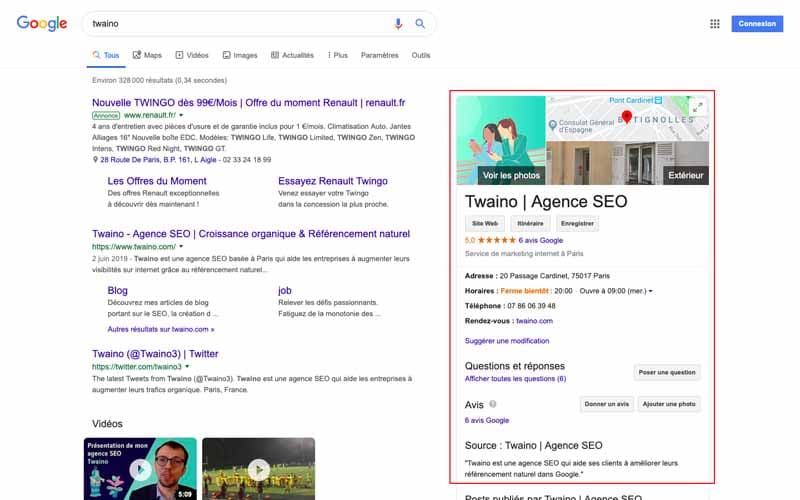Click the red map pin marker
The width and height of the screenshot is (800, 500).
[627, 117]
